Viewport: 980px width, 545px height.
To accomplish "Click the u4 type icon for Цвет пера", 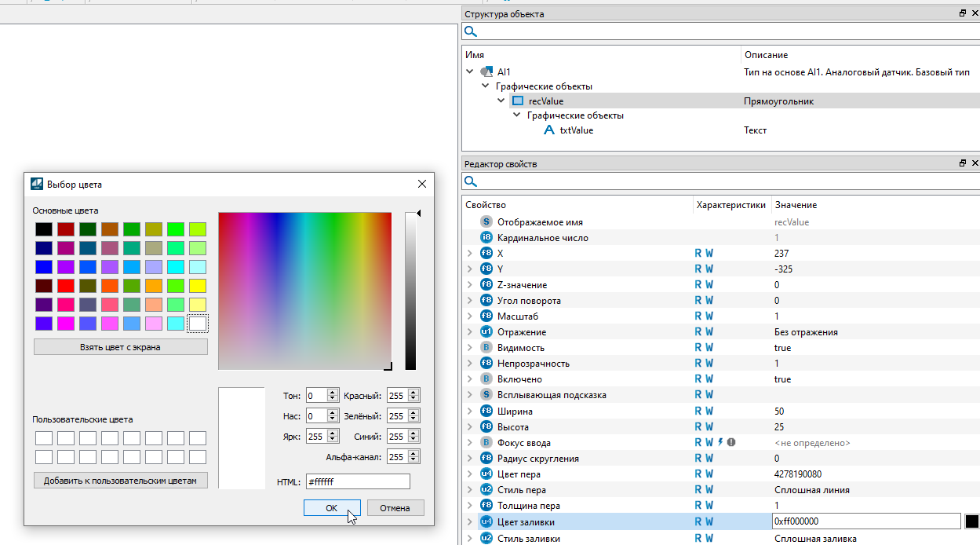I will pyautogui.click(x=486, y=474).
